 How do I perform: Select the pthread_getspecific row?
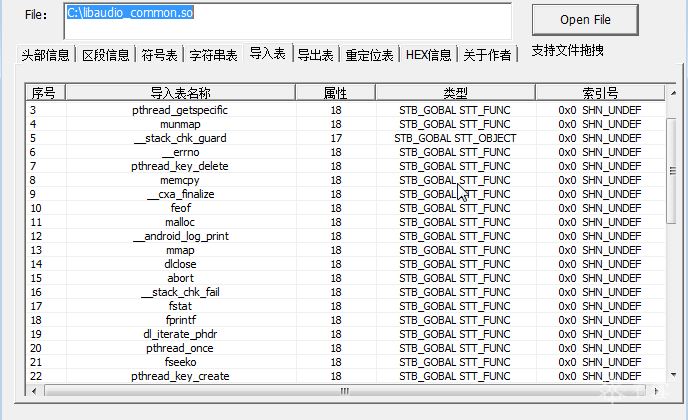[x=345, y=110]
